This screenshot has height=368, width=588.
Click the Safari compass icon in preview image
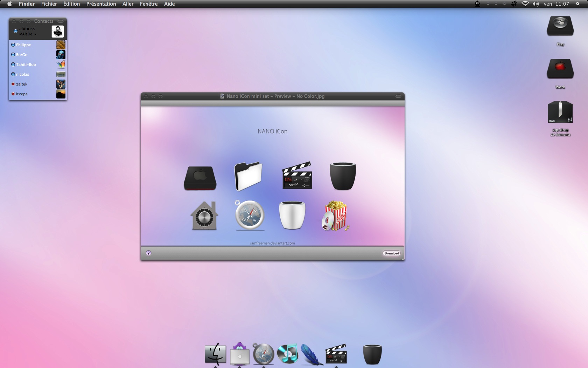[249, 215]
